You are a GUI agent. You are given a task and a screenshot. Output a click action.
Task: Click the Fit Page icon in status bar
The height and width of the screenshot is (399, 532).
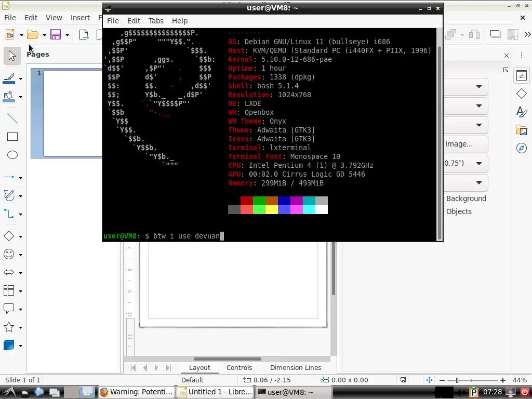pos(429,380)
